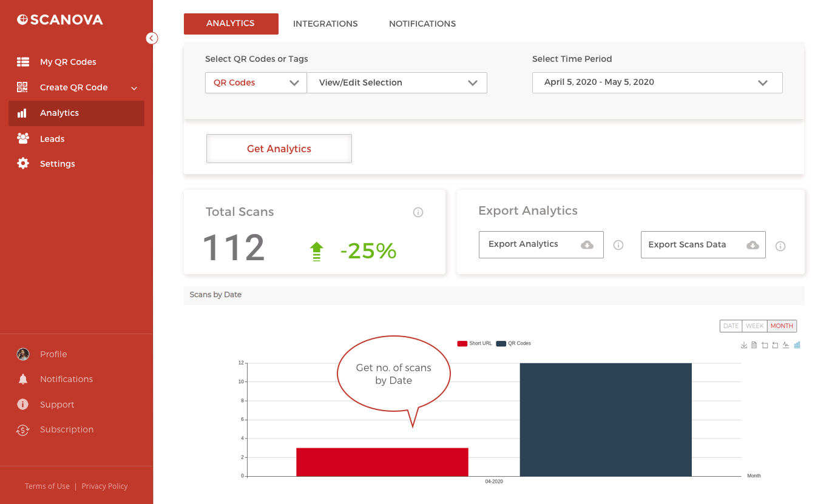Image resolution: width=829 pixels, height=504 pixels.
Task: Click the Get Analytics button
Action: tap(279, 149)
